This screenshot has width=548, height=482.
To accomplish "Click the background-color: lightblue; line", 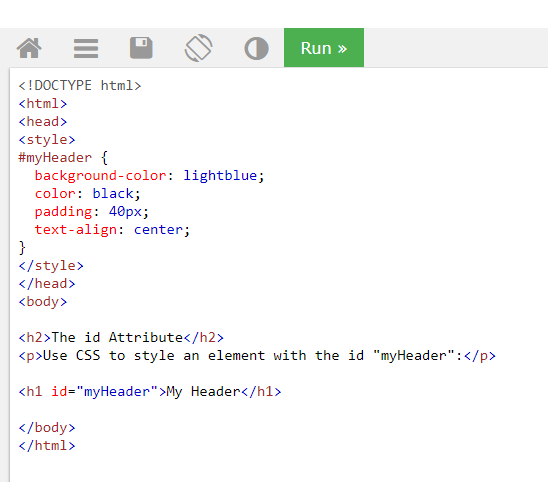I will (150, 176).
